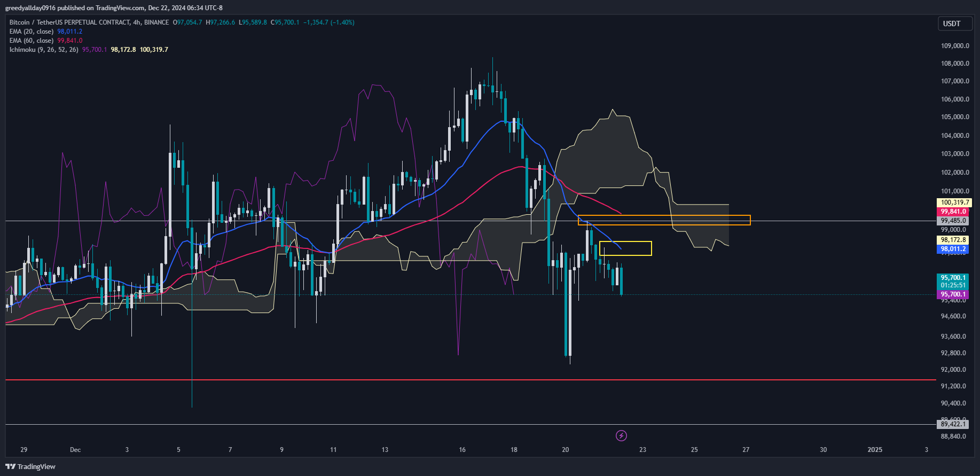
Task: Click the EMA 20 value 98,011.2 in legend
Action: coord(70,32)
